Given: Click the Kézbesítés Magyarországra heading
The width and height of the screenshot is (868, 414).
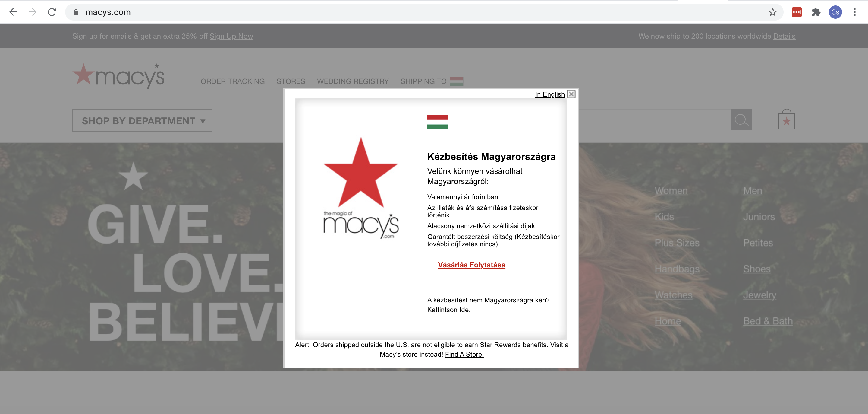Looking at the screenshot, I should click(491, 157).
